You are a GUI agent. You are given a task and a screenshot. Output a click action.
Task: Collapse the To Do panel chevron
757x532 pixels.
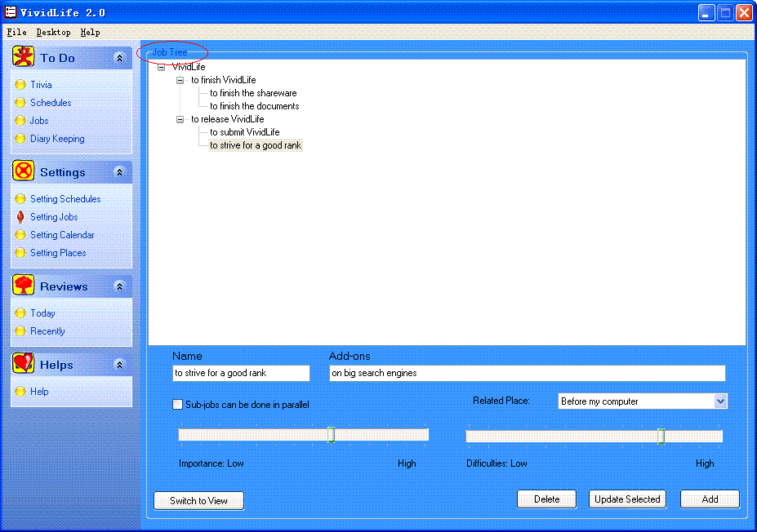(119, 58)
